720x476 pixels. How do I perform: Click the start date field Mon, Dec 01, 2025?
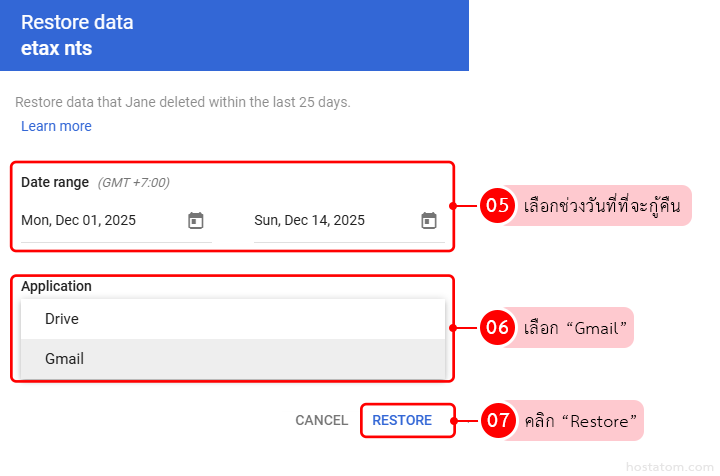tap(79, 221)
